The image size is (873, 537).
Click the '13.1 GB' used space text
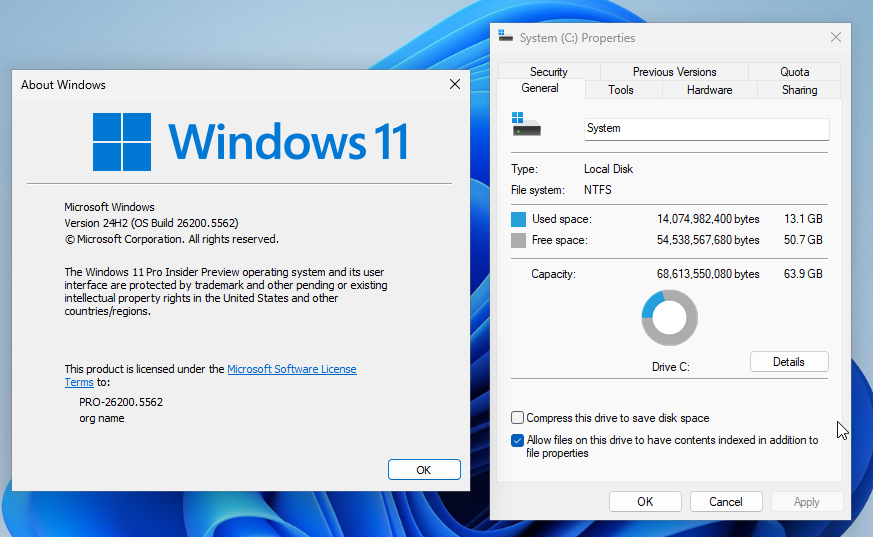pos(803,219)
